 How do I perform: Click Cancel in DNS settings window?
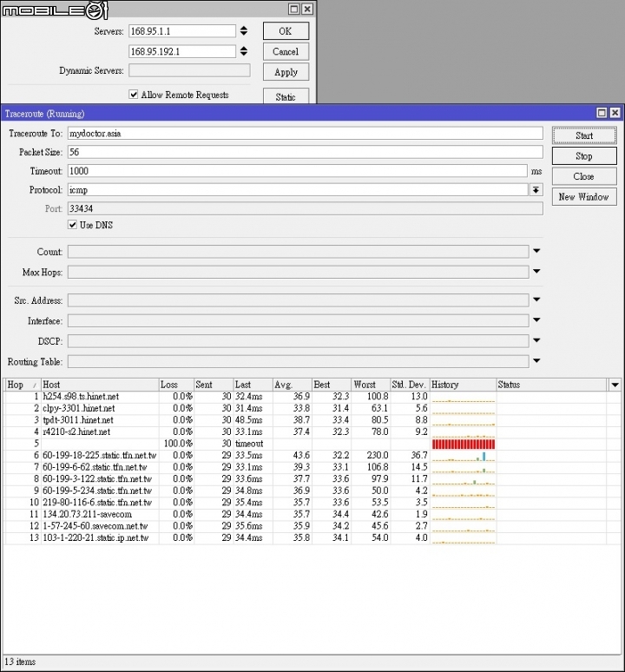286,51
